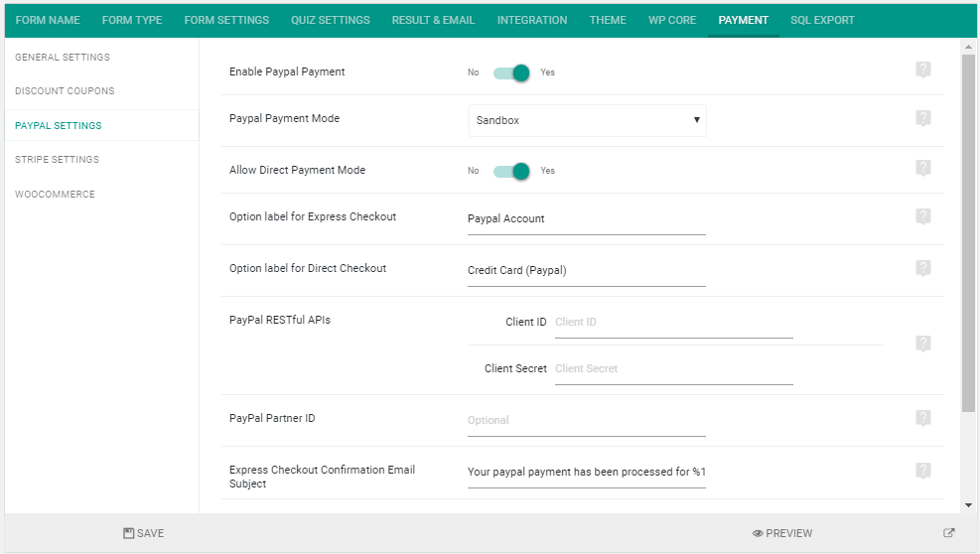Click the Preview button

782,533
